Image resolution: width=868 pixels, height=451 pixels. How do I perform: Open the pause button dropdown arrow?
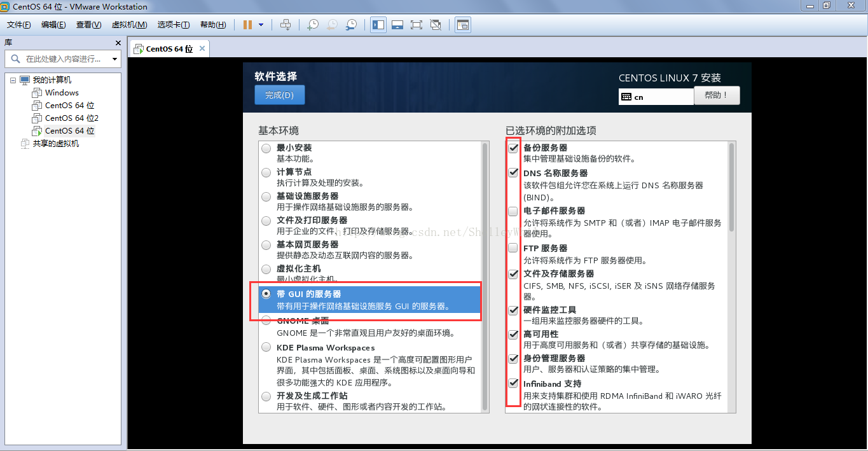[261, 25]
